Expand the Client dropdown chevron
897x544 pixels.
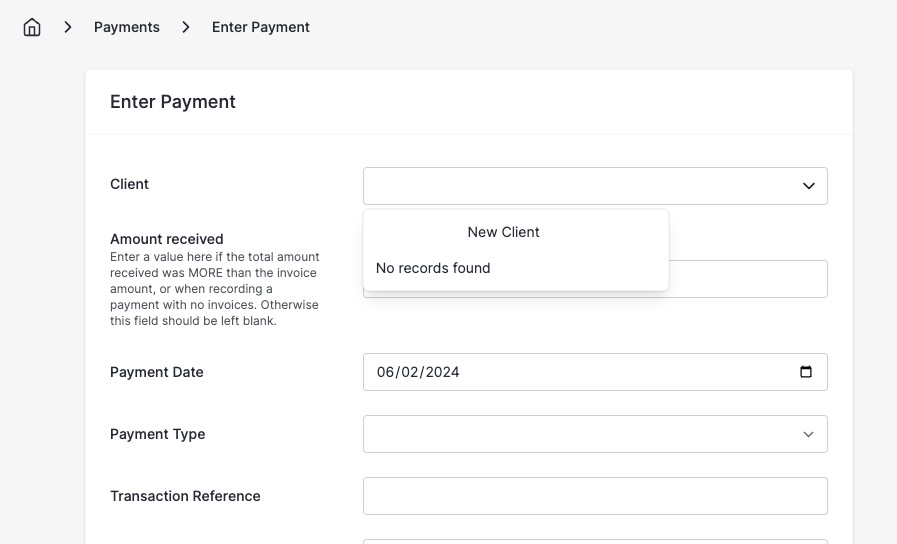click(x=808, y=186)
